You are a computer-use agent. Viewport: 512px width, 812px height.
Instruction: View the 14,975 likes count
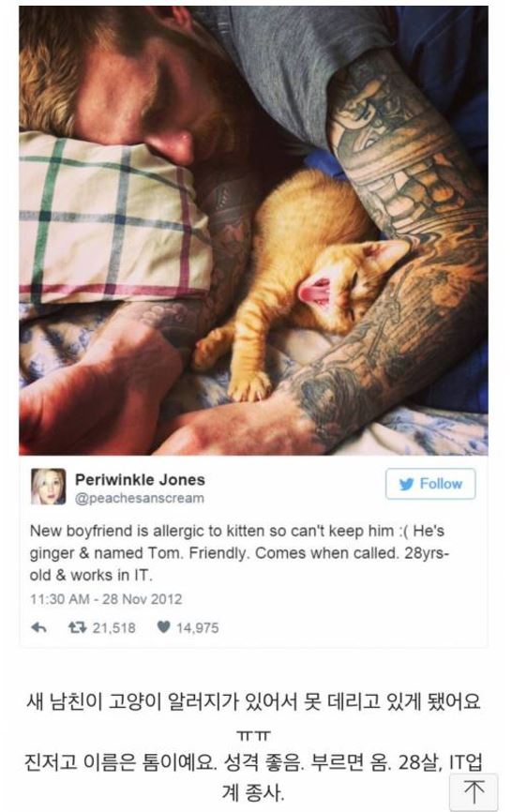(197, 627)
